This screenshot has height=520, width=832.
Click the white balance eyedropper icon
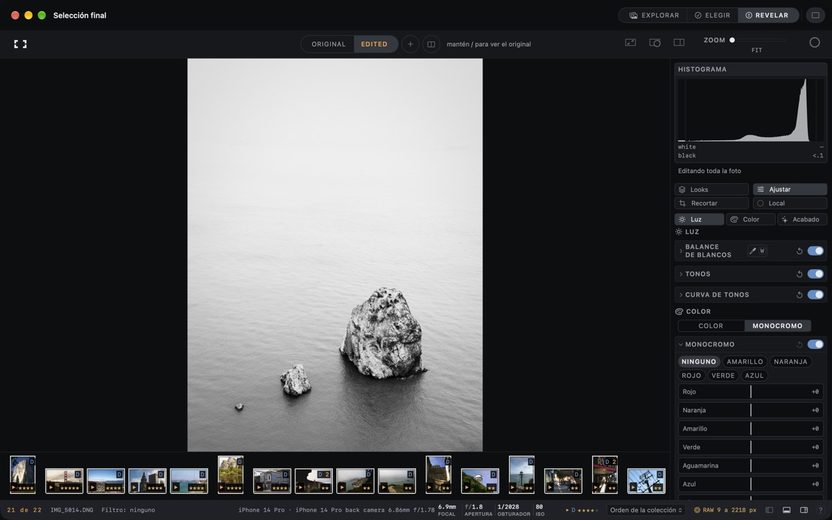[752, 251]
